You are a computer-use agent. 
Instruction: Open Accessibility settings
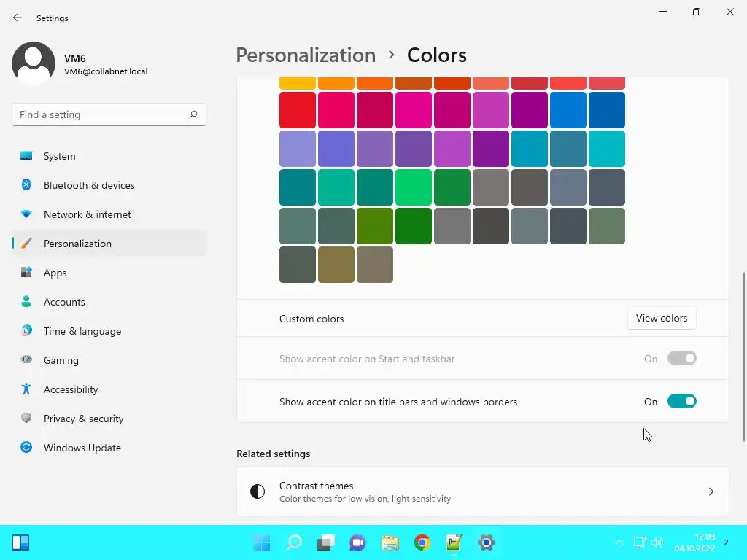(109, 389)
